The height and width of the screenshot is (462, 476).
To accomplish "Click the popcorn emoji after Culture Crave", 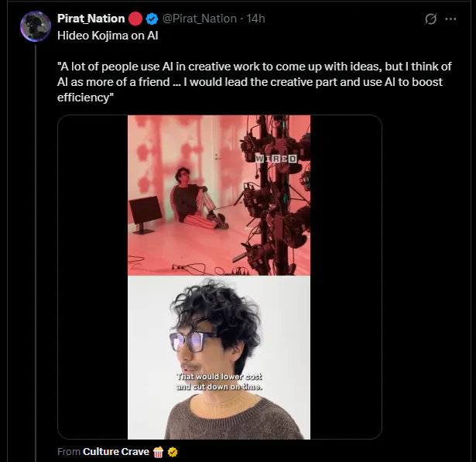I will click(x=159, y=451).
